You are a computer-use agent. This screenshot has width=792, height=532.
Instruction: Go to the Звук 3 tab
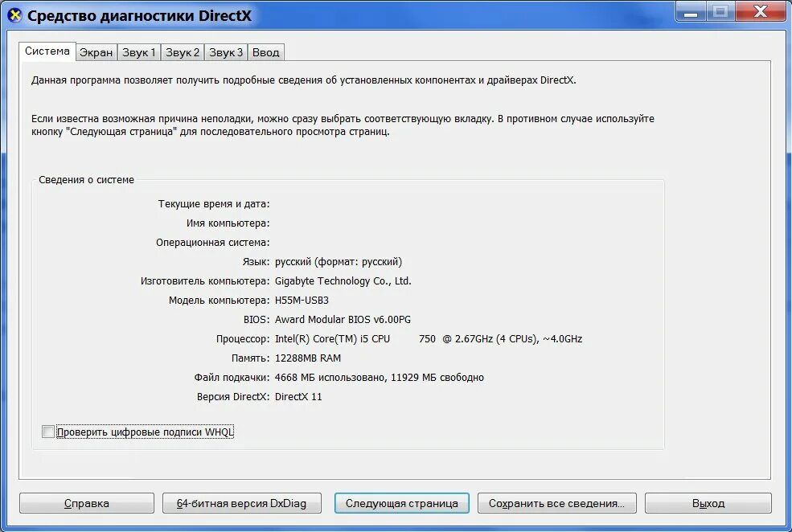click(x=226, y=52)
